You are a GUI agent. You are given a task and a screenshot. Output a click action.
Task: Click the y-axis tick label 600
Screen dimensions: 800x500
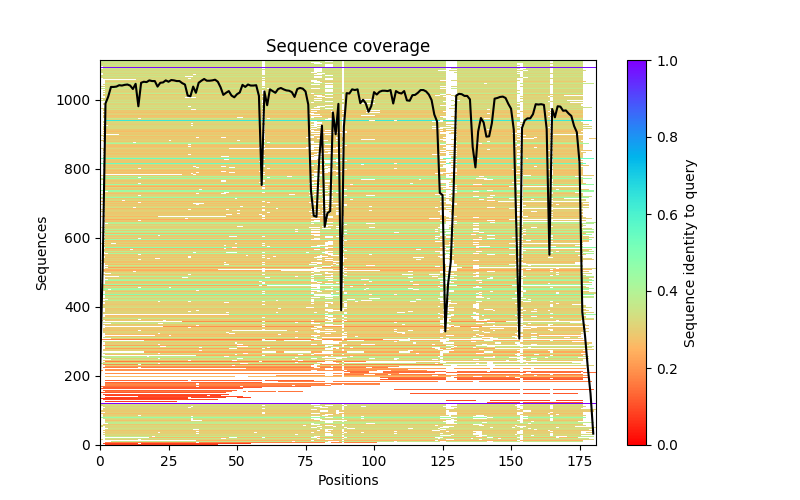click(x=80, y=238)
